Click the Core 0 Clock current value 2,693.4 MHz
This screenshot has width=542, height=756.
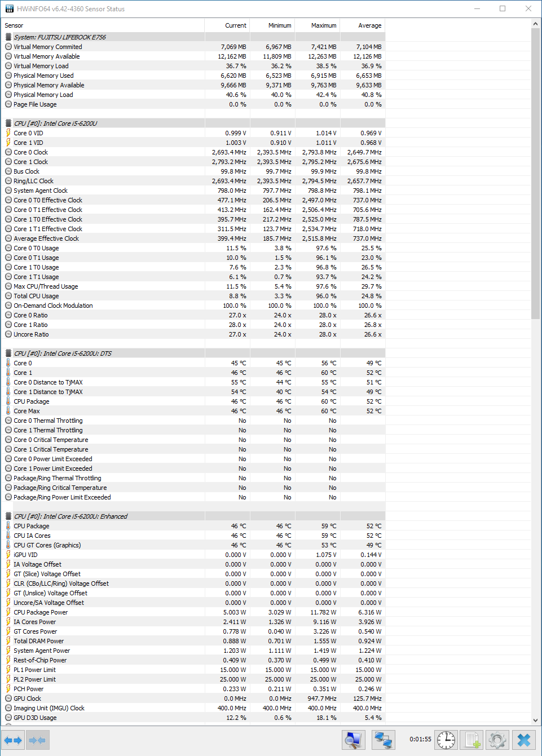click(x=229, y=152)
